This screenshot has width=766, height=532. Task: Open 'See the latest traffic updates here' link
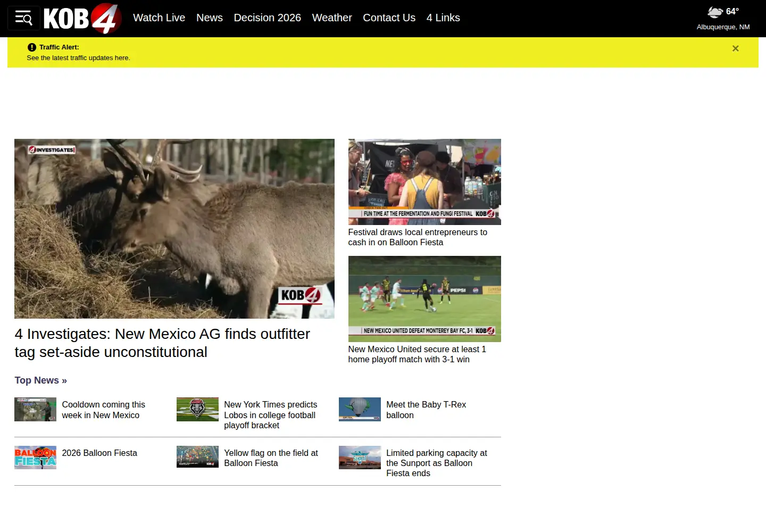click(x=78, y=58)
